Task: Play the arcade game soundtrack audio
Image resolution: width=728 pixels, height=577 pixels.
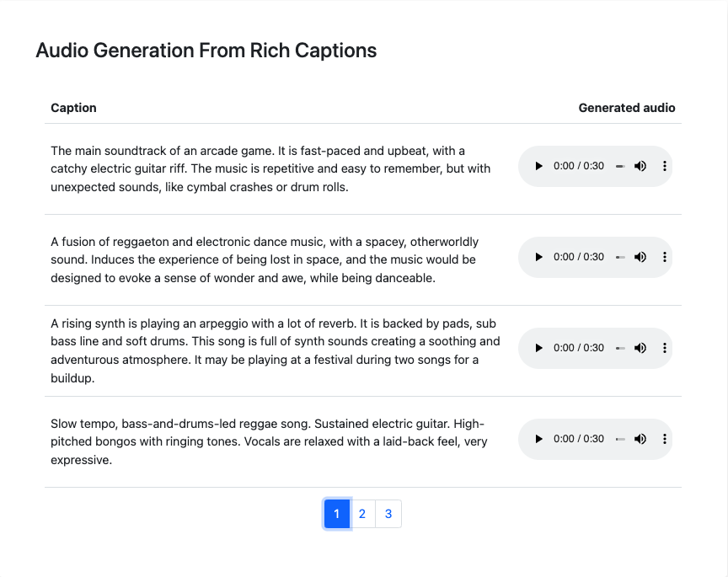Action: [x=539, y=167]
